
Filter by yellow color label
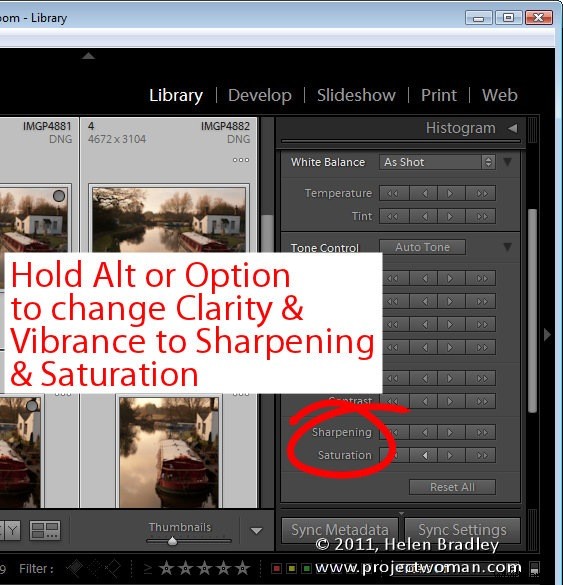point(291,569)
